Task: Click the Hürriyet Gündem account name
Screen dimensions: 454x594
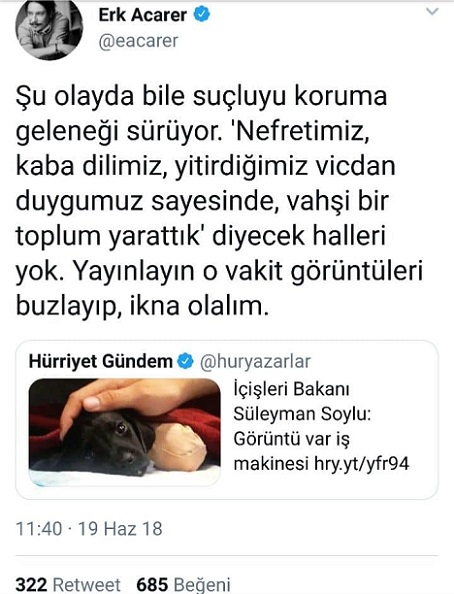Action: (101, 361)
